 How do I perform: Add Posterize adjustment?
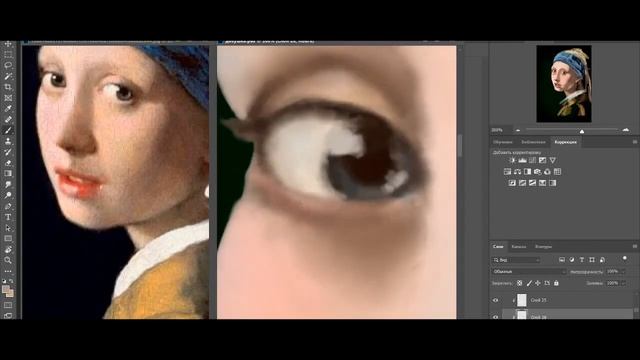[522, 183]
